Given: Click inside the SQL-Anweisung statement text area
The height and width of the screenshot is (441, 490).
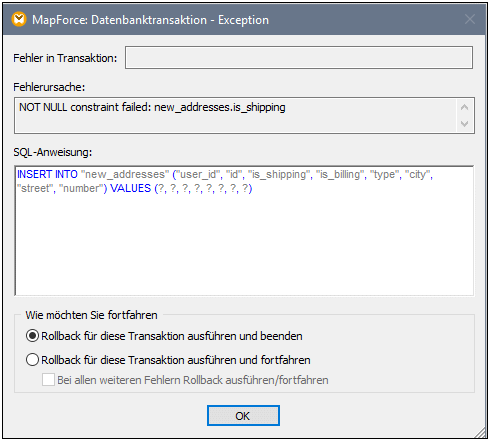Looking at the screenshot, I should click(x=244, y=231).
